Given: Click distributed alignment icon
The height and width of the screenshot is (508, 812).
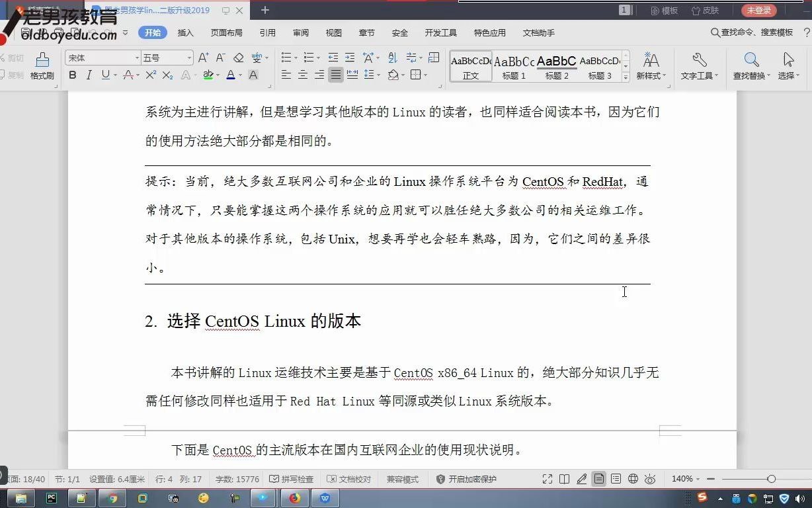Looking at the screenshot, I should pyautogui.click(x=352, y=75).
